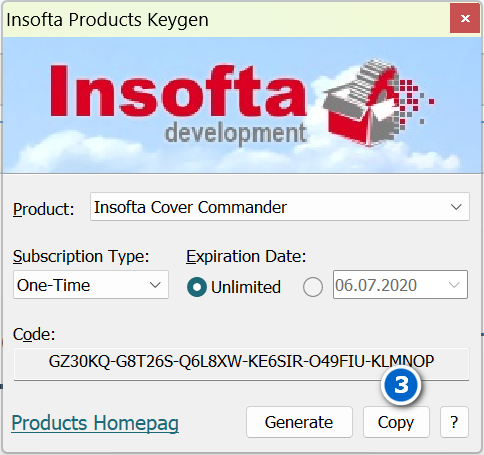Open the Product combo box
This screenshot has width=484, height=455.
(280, 207)
